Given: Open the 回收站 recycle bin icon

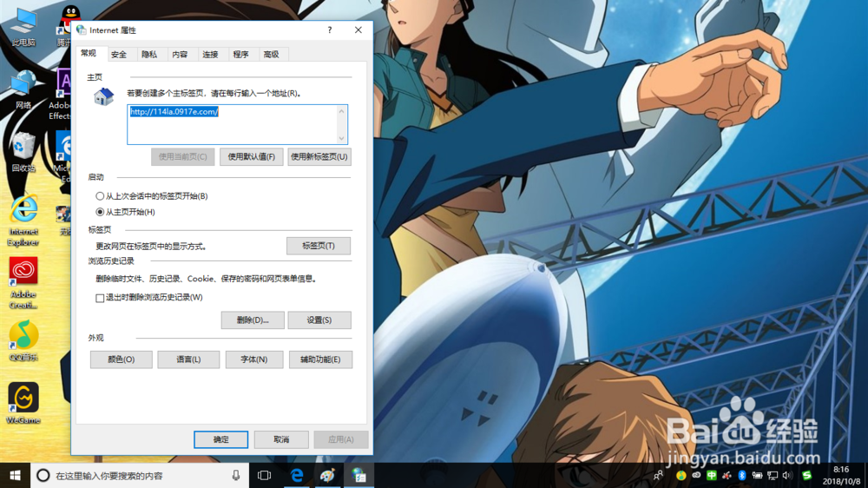Looking at the screenshot, I should [23, 152].
